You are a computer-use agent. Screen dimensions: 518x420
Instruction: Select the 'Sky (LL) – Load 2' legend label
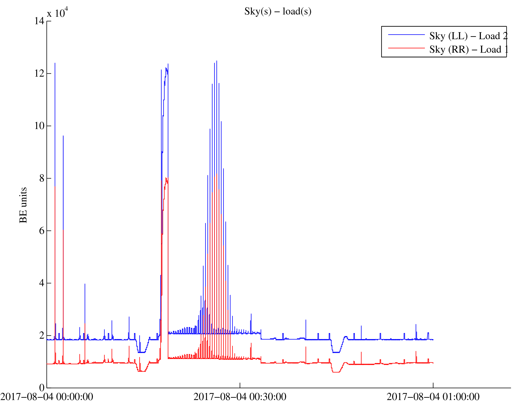469,36
